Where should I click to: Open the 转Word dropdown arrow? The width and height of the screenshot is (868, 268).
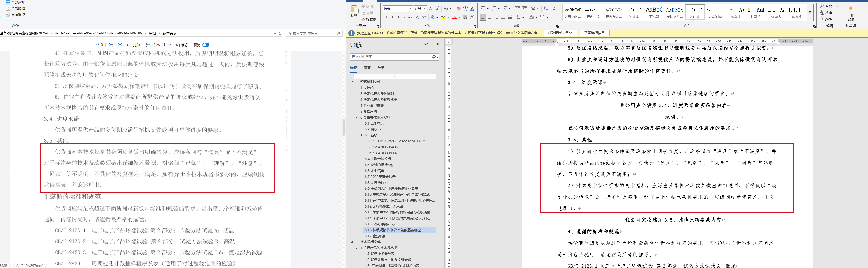pyautogui.click(x=169, y=45)
